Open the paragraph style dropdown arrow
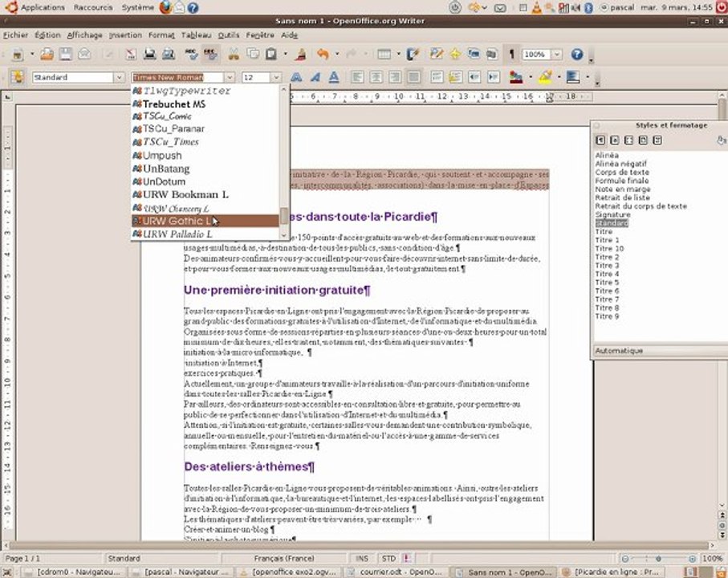This screenshot has height=578, width=728. (x=119, y=77)
